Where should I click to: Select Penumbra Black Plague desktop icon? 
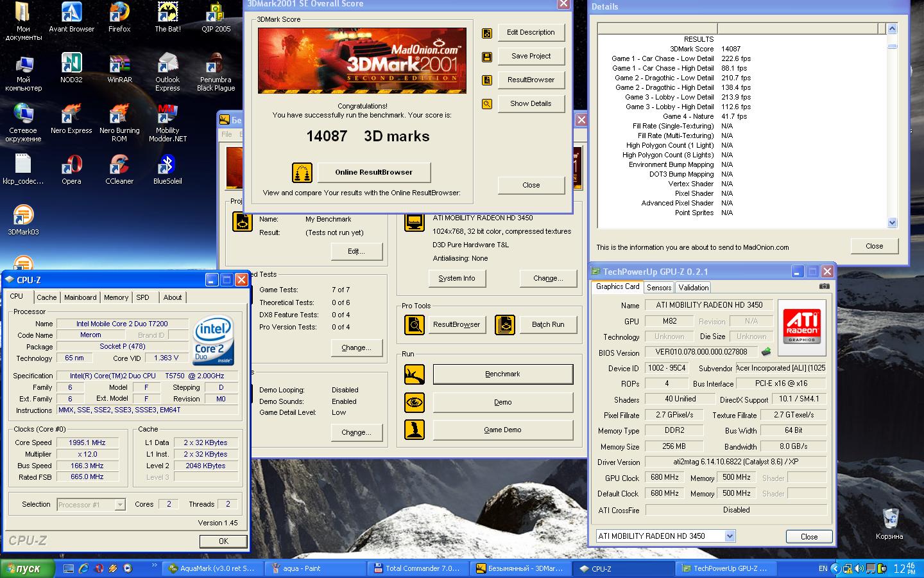pyautogui.click(x=216, y=72)
